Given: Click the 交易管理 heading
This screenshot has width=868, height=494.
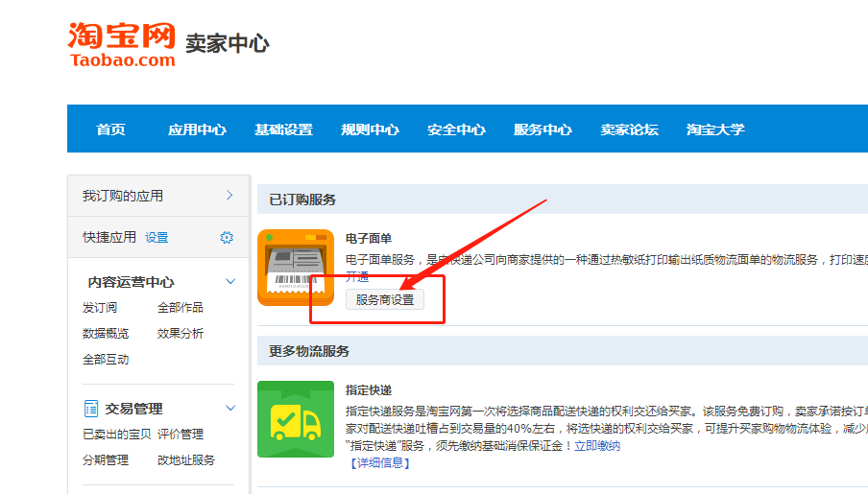Looking at the screenshot, I should [134, 409].
